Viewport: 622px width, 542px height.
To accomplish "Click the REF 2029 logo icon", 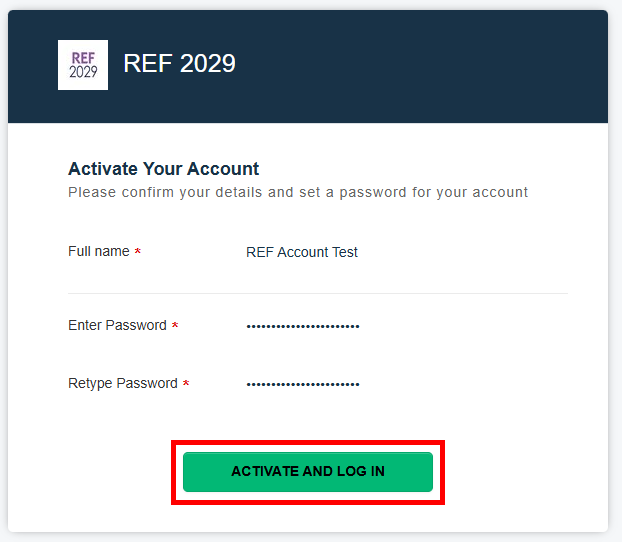I will pos(83,65).
